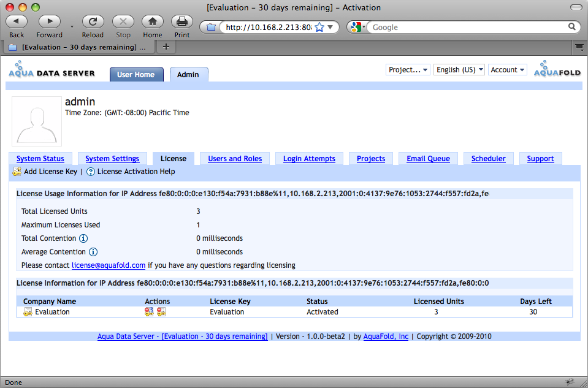Click the Days Left column header
The width and height of the screenshot is (588, 388).
536,302
